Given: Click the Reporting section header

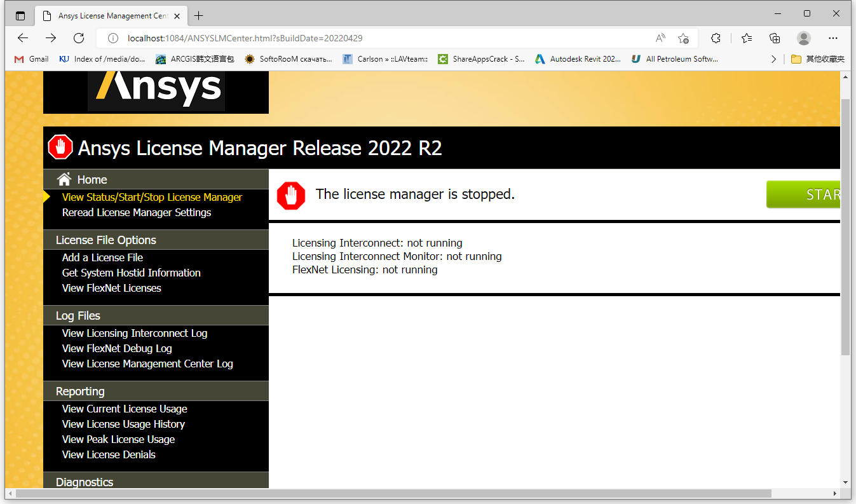Looking at the screenshot, I should pos(156,391).
